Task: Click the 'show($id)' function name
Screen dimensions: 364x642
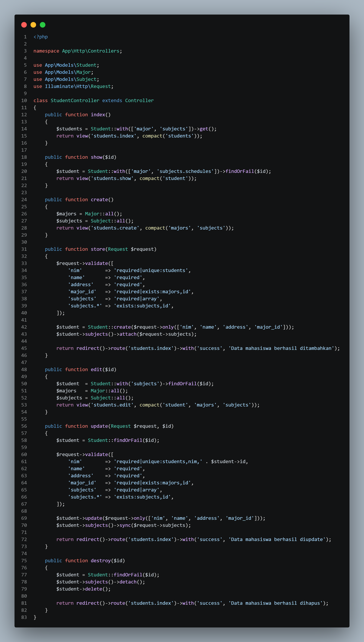Action: point(104,157)
